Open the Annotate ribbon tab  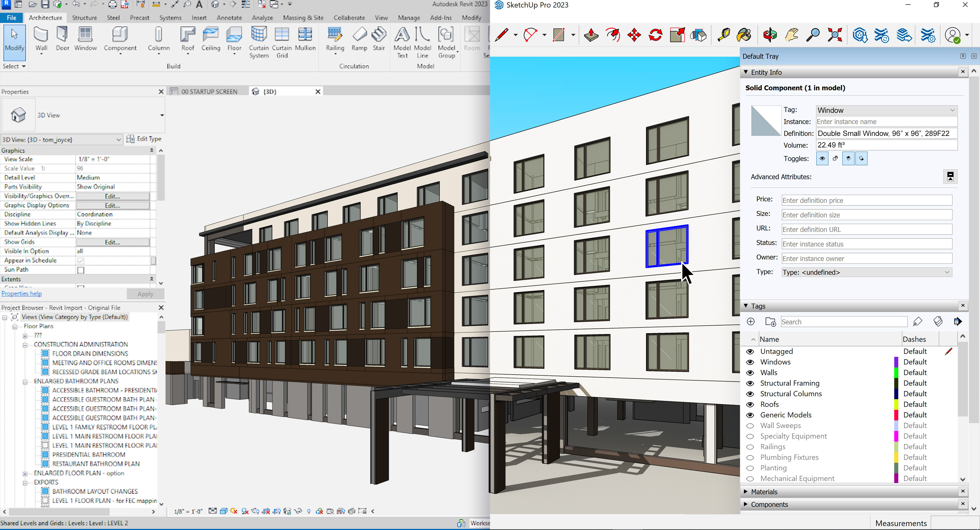[229, 18]
